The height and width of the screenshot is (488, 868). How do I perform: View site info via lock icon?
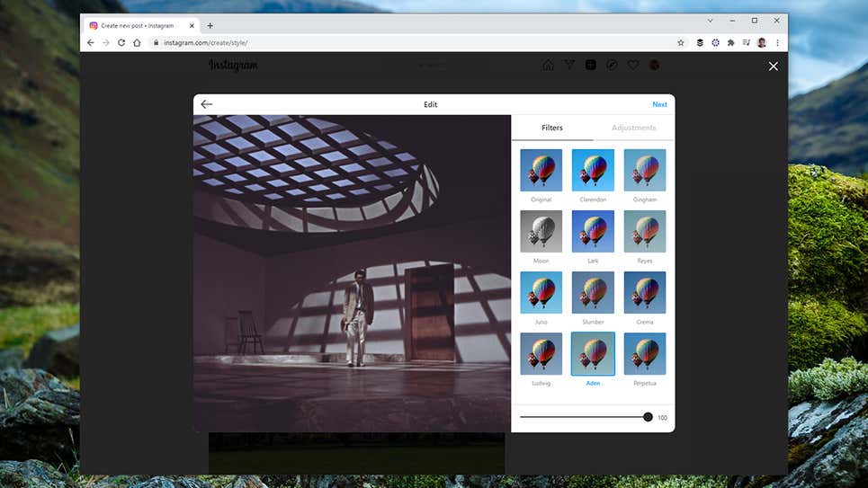157,42
